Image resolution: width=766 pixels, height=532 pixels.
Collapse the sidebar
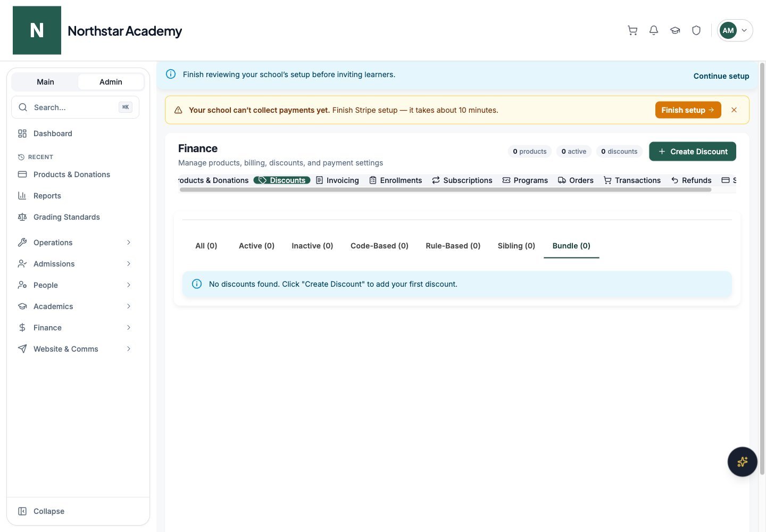[x=41, y=511]
